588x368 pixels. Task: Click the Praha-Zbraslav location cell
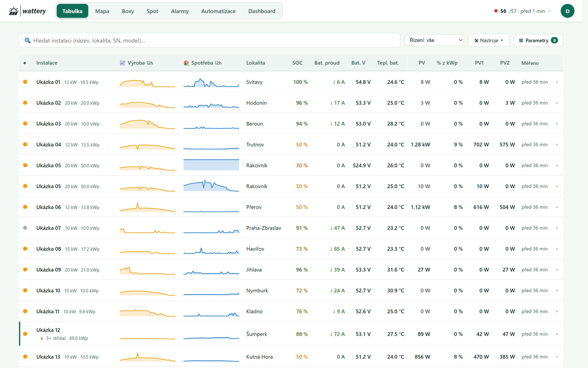264,228
